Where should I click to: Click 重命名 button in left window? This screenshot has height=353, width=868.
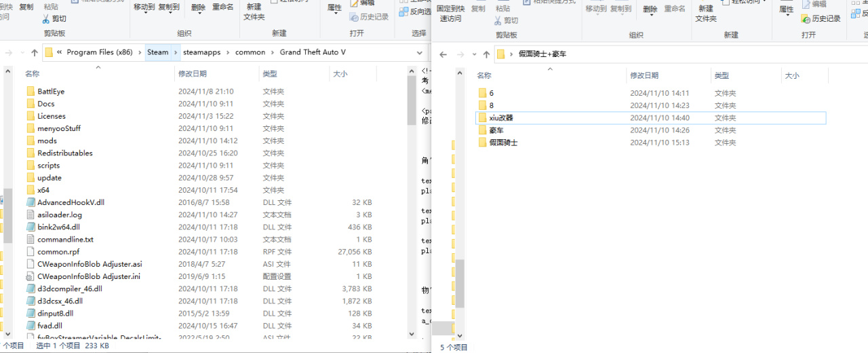pos(223,7)
